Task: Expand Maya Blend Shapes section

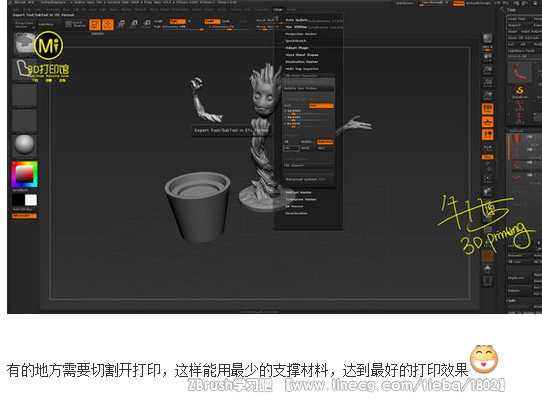Action: tap(302, 55)
